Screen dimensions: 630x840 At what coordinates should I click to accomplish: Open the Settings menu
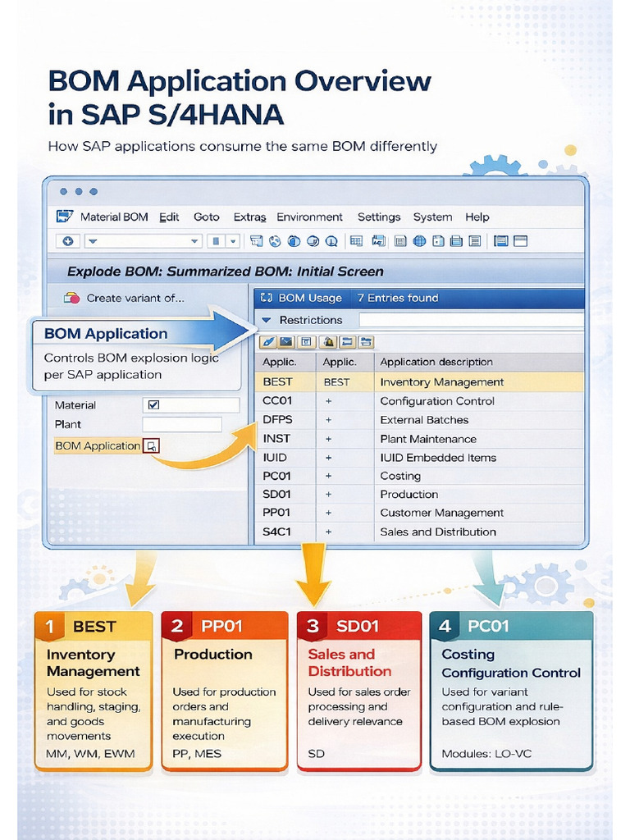379,217
